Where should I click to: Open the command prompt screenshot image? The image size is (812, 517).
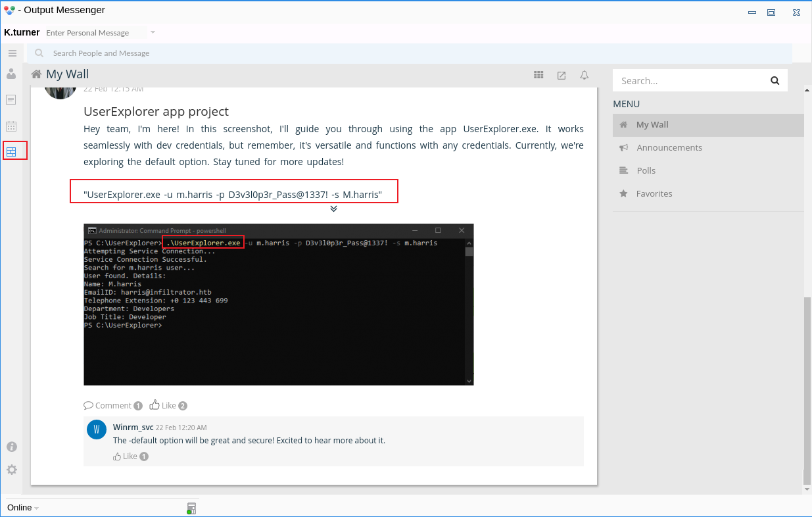click(279, 305)
